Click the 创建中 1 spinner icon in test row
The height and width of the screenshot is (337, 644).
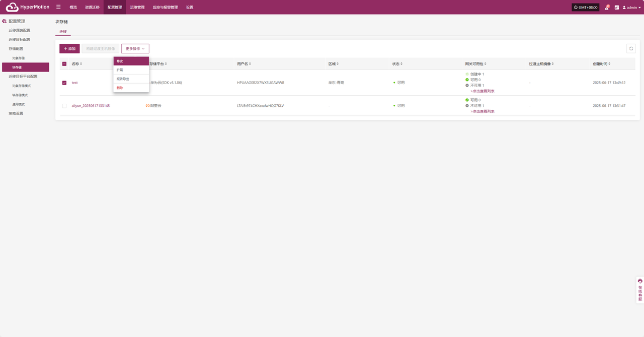[x=467, y=74]
